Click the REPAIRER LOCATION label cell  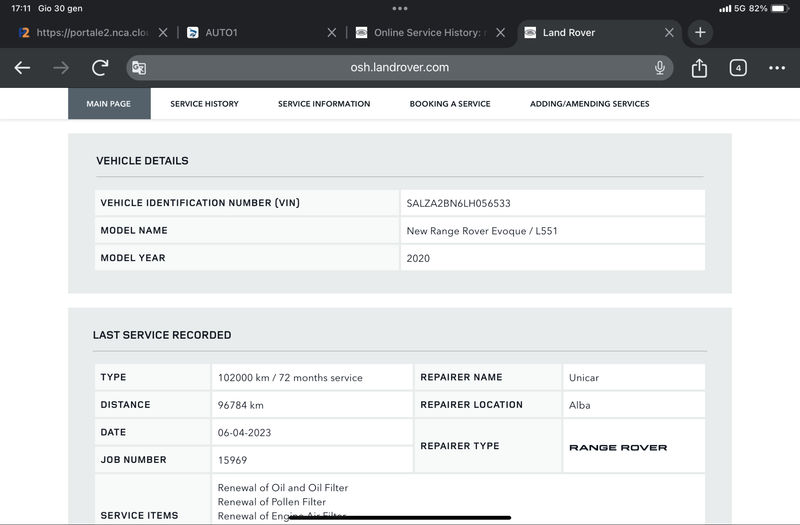488,405
